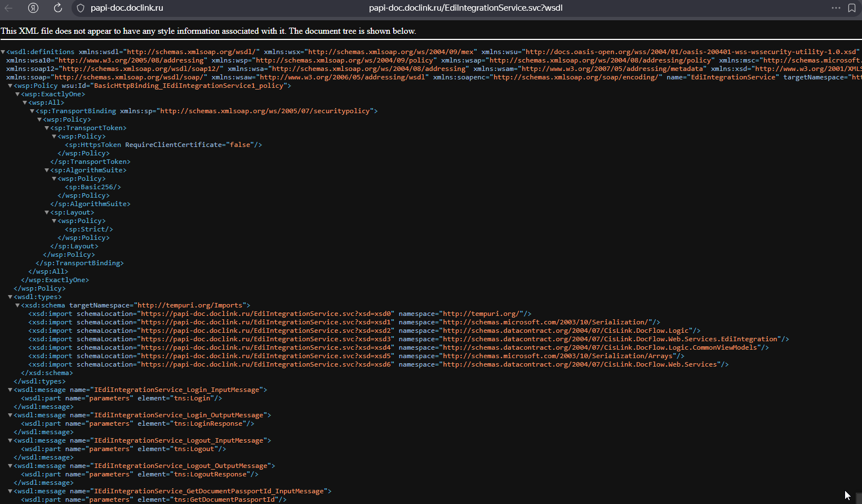Click the closing sp:AlgorithmSuite tag

(90, 204)
